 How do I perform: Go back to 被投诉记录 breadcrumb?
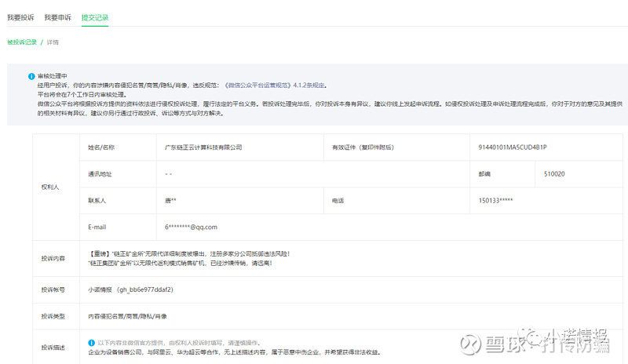coord(22,42)
